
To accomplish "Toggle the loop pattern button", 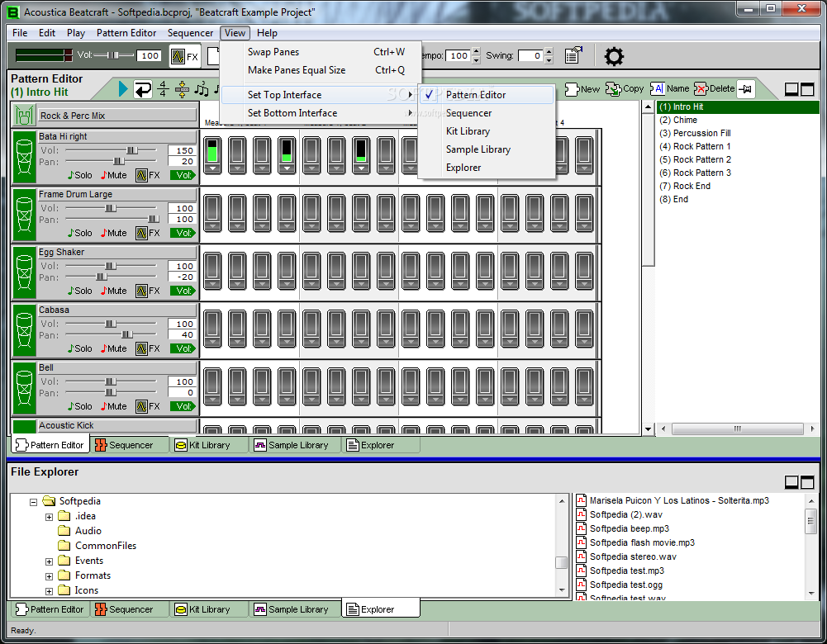I will coord(142,89).
